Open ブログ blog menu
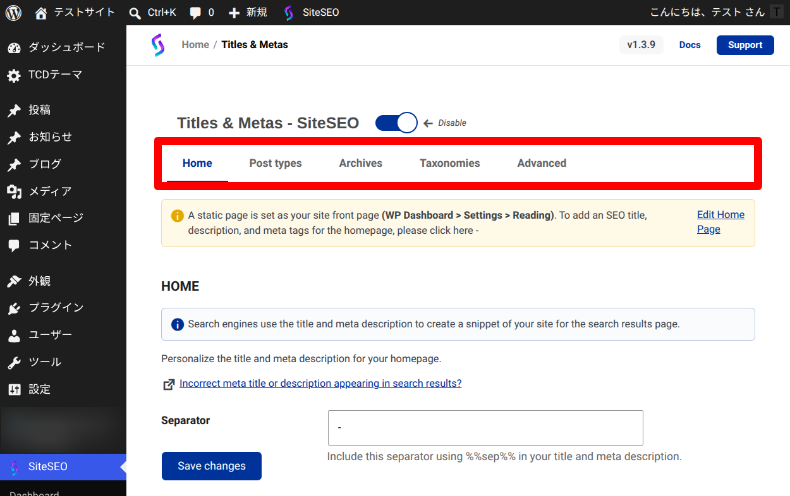790x496 pixels. 63,164
